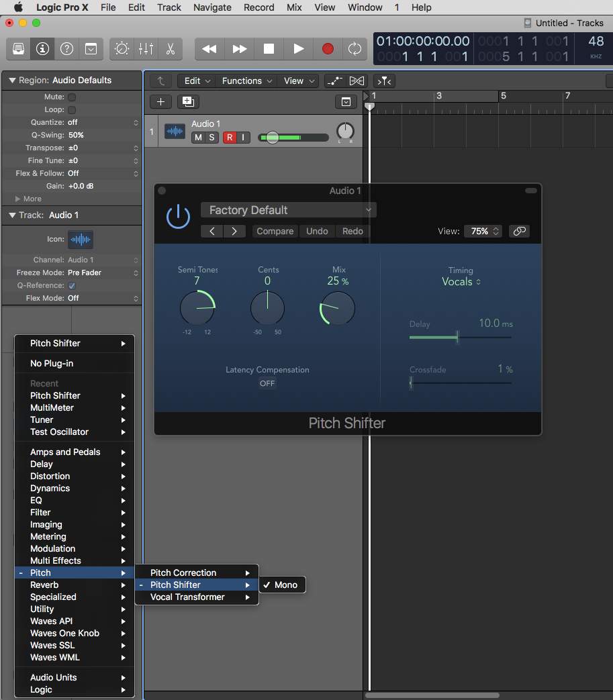Screen dimensions: 613x700
Task: Open the Navigate menu in menu bar
Action: 212,7
